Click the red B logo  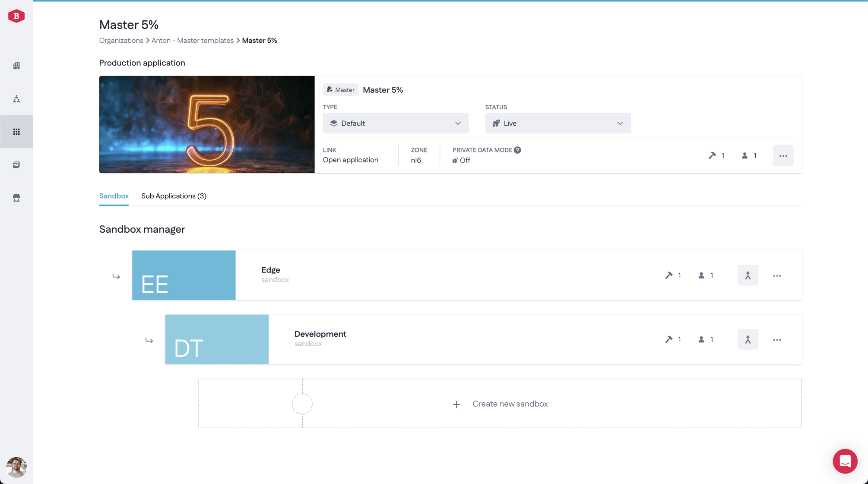click(16, 16)
